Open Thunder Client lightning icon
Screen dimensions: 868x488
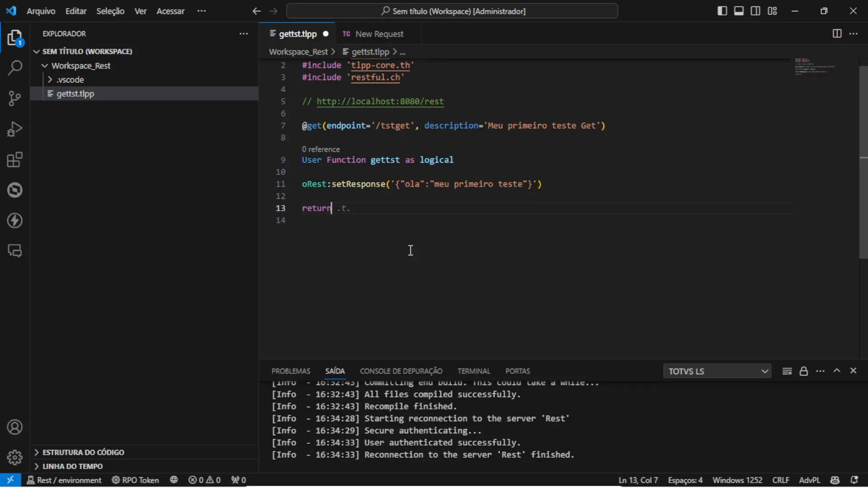tap(15, 221)
